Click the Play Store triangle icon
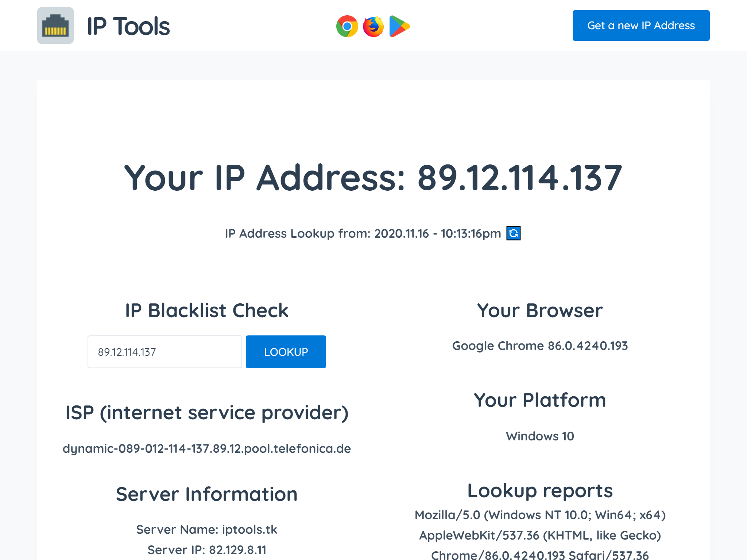 [x=399, y=26]
